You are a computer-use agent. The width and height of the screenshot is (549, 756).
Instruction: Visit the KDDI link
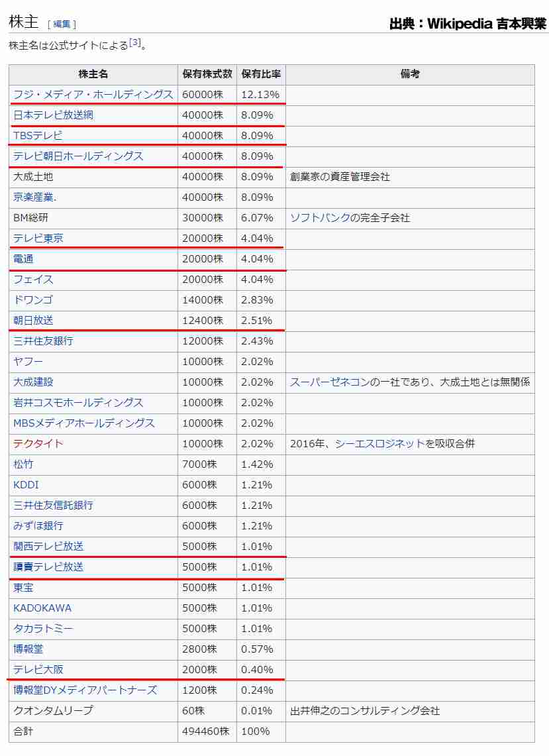26,485
